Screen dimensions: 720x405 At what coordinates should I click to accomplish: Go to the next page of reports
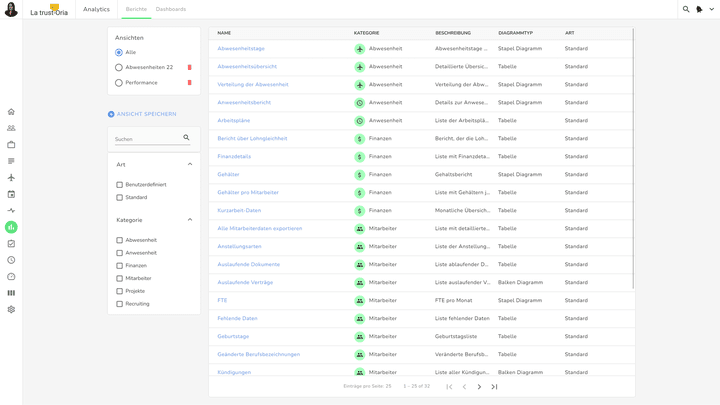[479, 386]
